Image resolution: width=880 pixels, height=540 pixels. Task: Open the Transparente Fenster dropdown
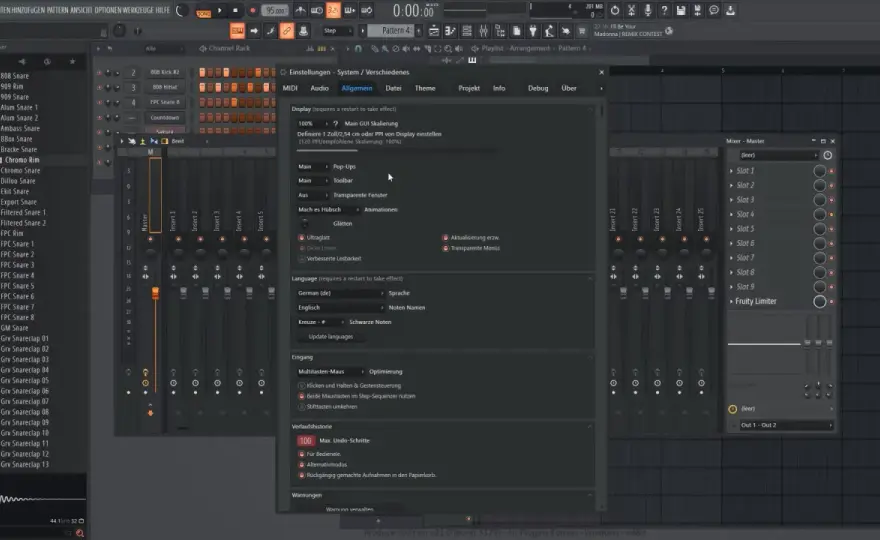tap(313, 195)
